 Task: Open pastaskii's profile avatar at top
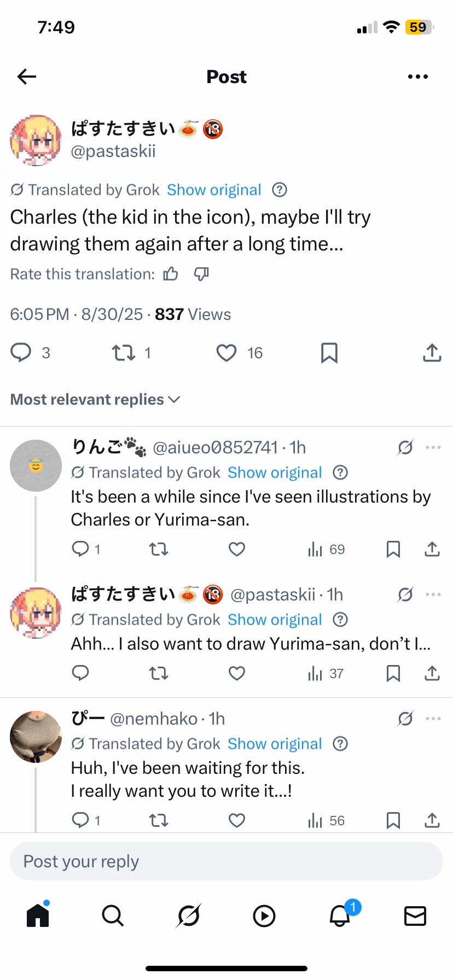[36, 141]
